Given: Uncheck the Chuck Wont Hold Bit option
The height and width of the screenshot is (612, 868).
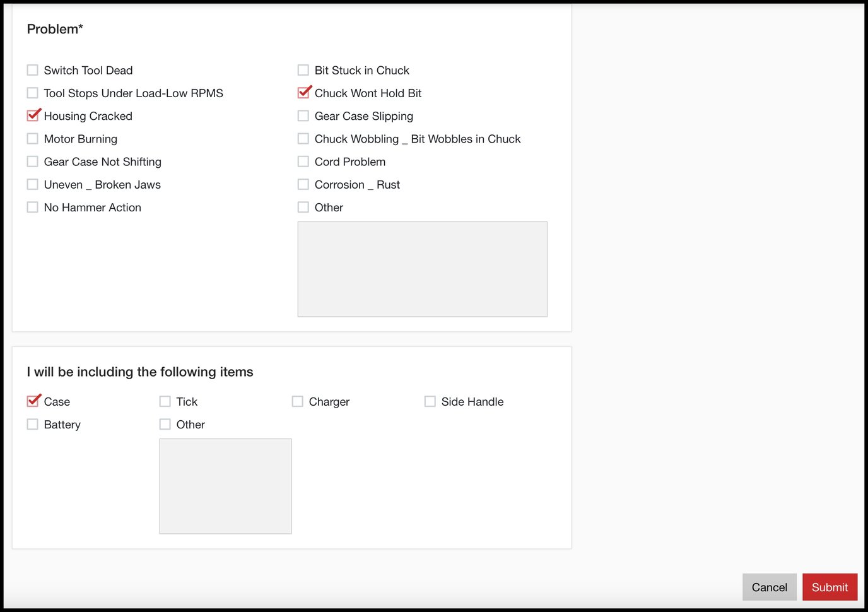Looking at the screenshot, I should tap(304, 93).
